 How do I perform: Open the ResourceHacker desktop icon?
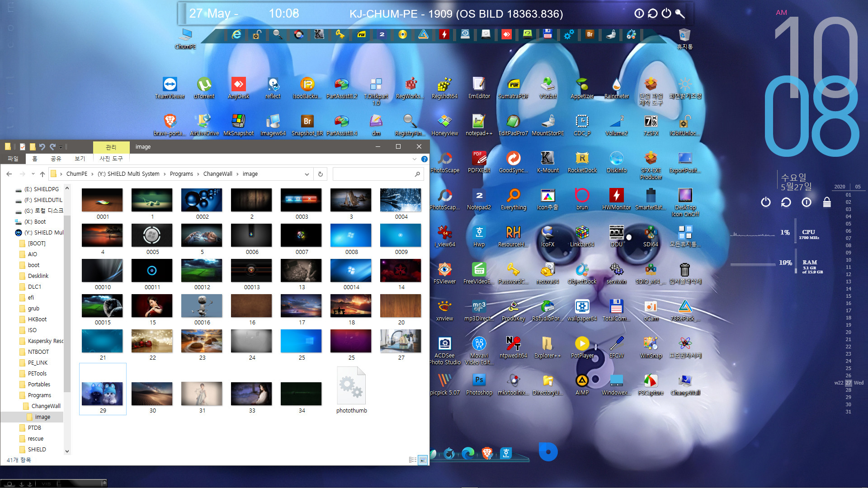(514, 236)
